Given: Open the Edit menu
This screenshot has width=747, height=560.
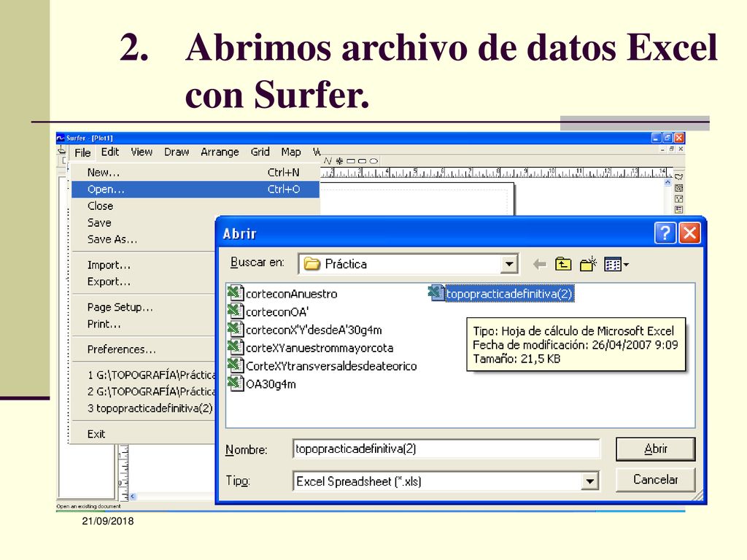Looking at the screenshot, I should (x=110, y=152).
